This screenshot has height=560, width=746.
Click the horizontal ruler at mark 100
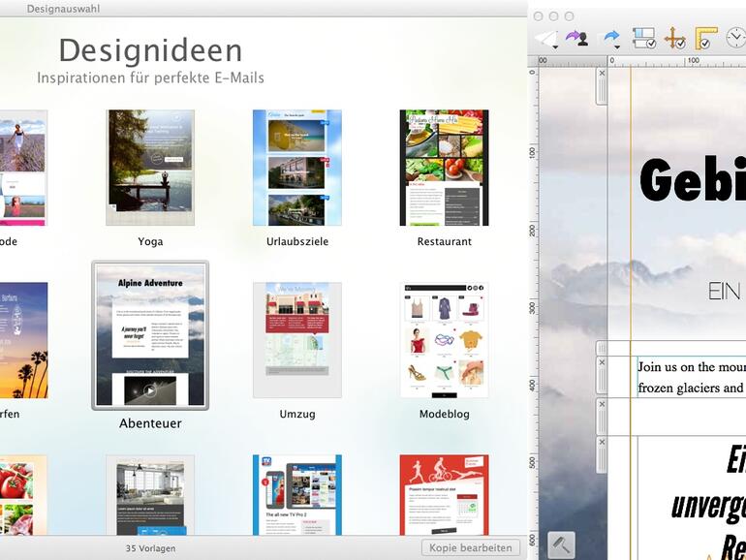(x=693, y=60)
